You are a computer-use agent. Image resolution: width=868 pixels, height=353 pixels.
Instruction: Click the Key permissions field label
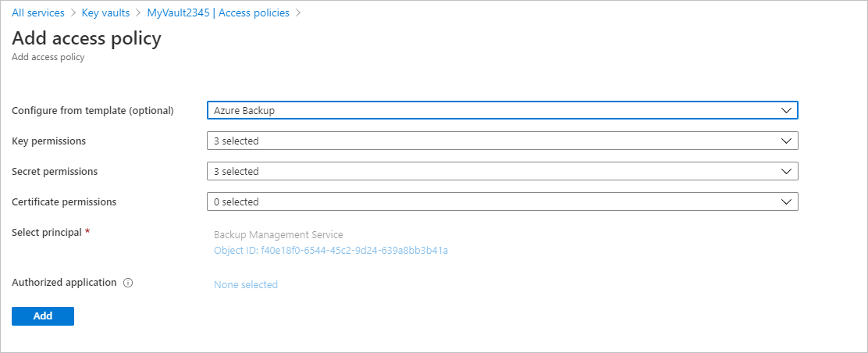pos(49,141)
